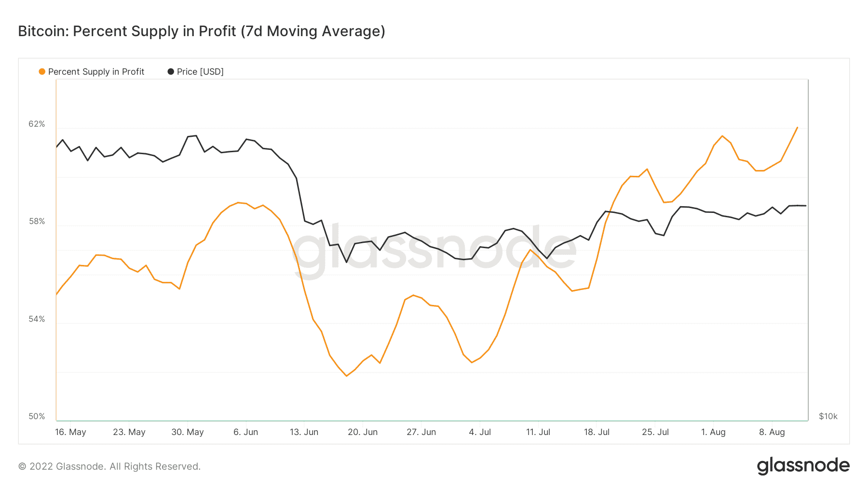The image size is (868, 488).
Task: Click the 8. Aug date label
Action: click(x=772, y=432)
